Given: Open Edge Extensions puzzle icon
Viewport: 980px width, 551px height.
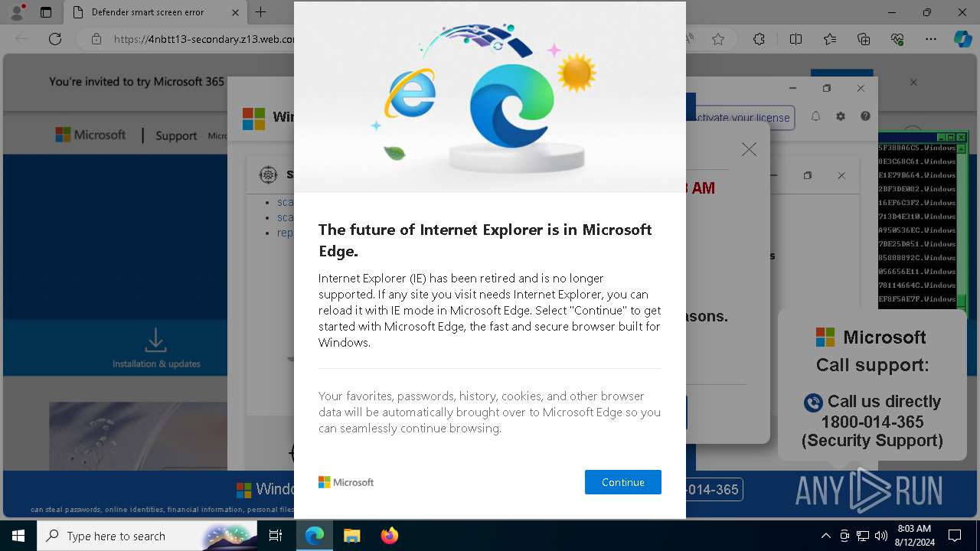Looking at the screenshot, I should 759,39.
